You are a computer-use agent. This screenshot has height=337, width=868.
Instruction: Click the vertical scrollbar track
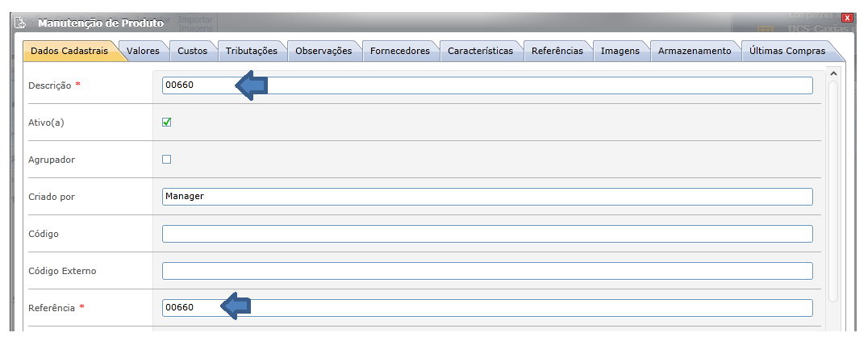(x=833, y=191)
